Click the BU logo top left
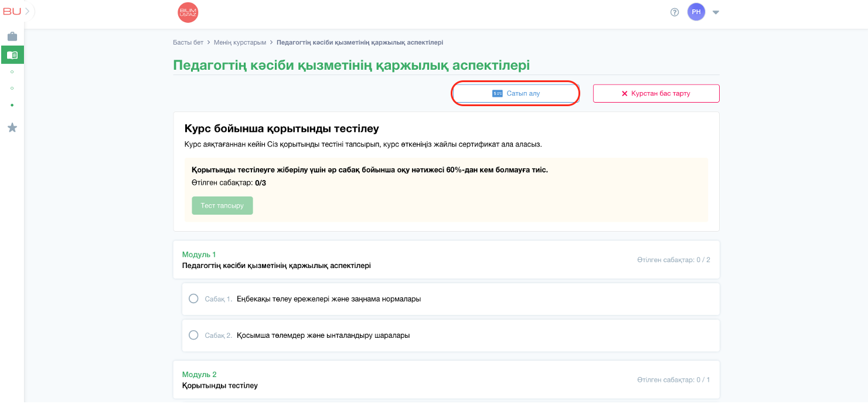 [12, 11]
